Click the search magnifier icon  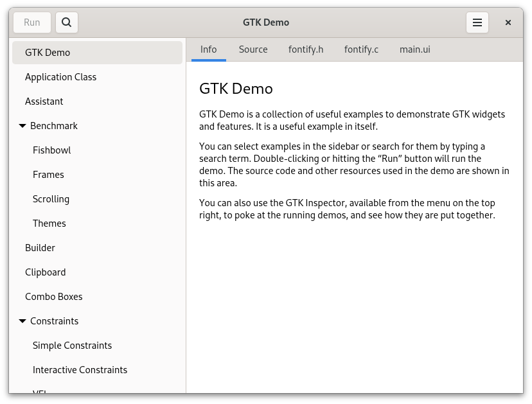pos(66,22)
